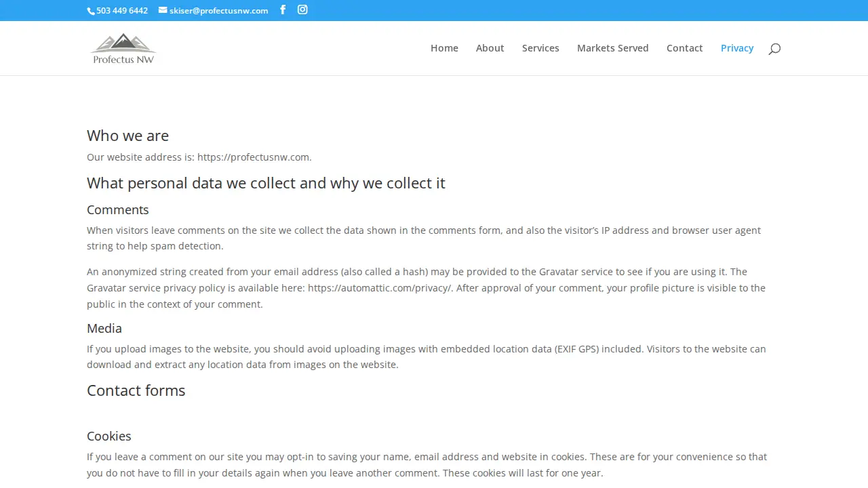This screenshot has height=488, width=868.
Task: Go to the About page
Action: point(490,48)
